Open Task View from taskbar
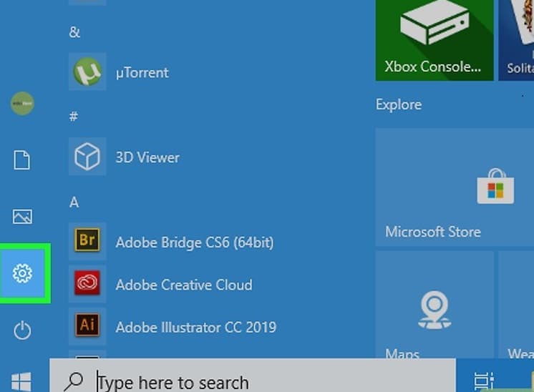This screenshot has height=392, width=534. click(484, 381)
